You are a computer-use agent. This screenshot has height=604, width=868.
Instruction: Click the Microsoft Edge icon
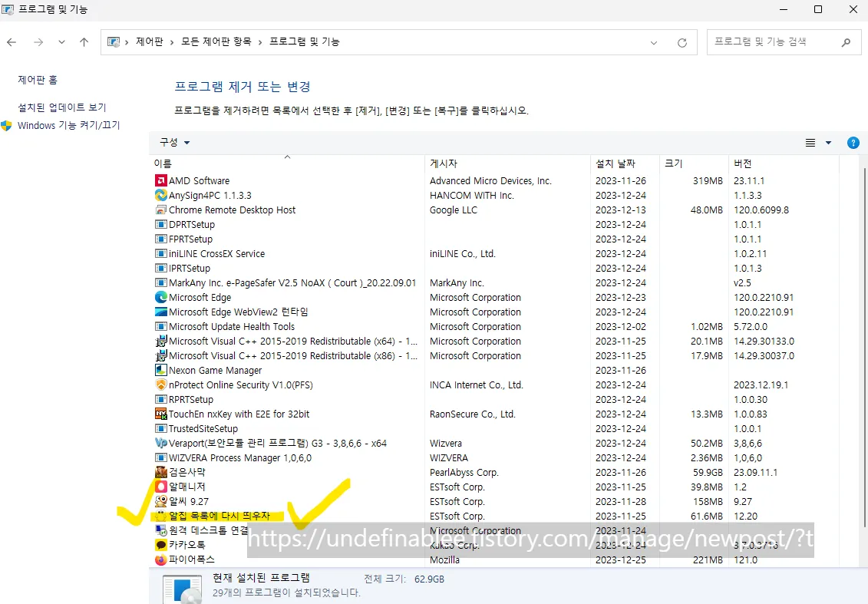pos(160,297)
